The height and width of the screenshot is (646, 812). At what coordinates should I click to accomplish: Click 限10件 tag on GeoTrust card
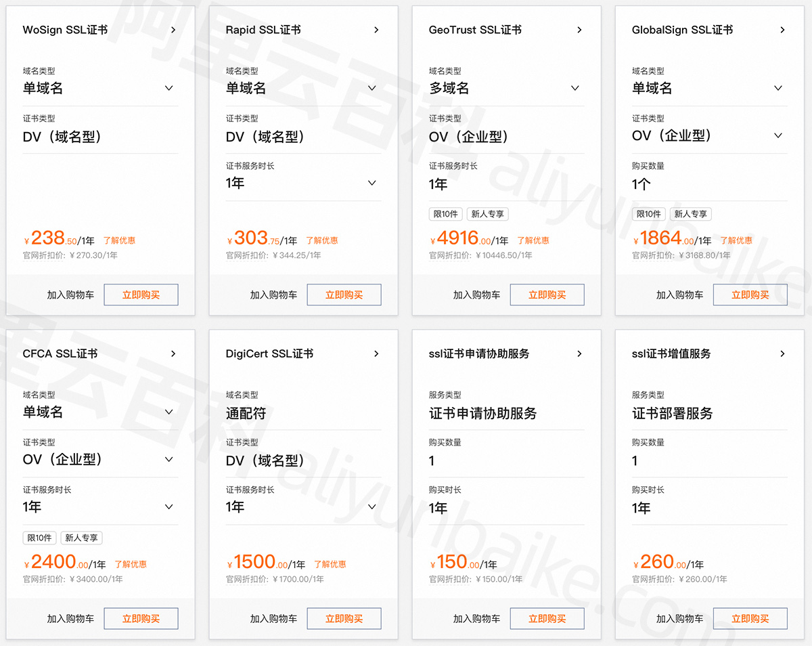click(x=445, y=214)
